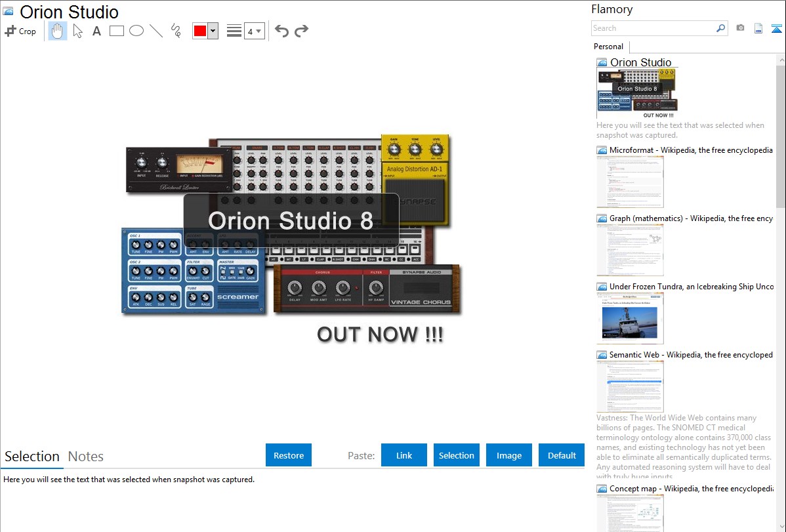Select the Crop tool

point(20,31)
